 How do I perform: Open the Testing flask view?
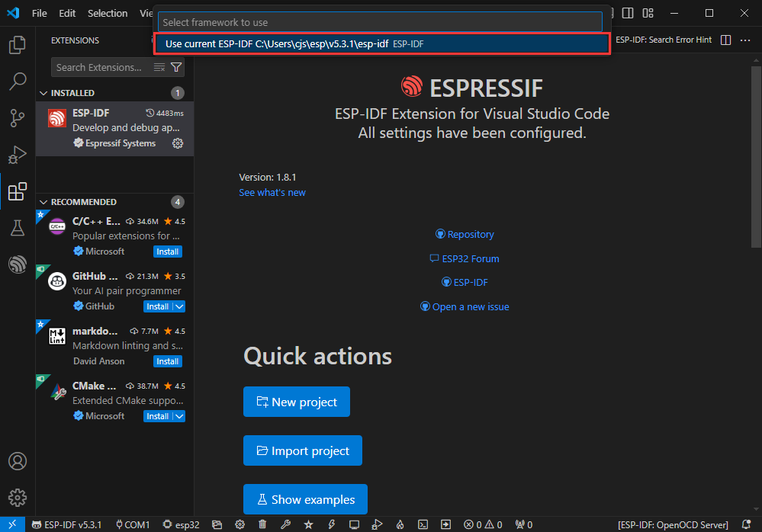(x=17, y=227)
